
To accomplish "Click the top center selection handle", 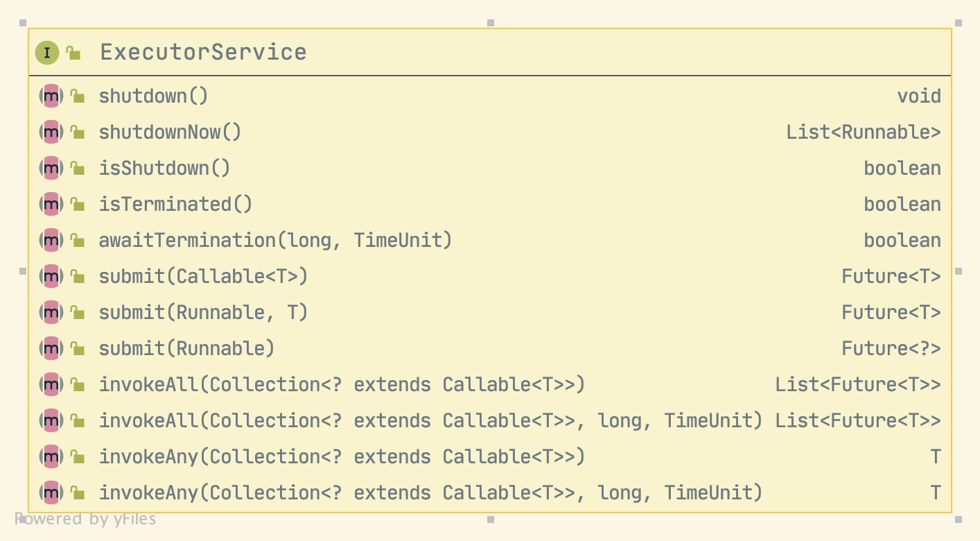I will pos(491,23).
